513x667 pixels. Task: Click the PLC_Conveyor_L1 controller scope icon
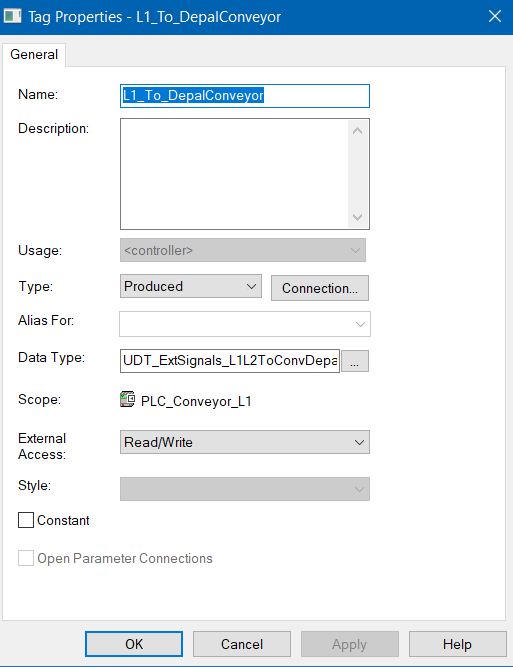[128, 399]
